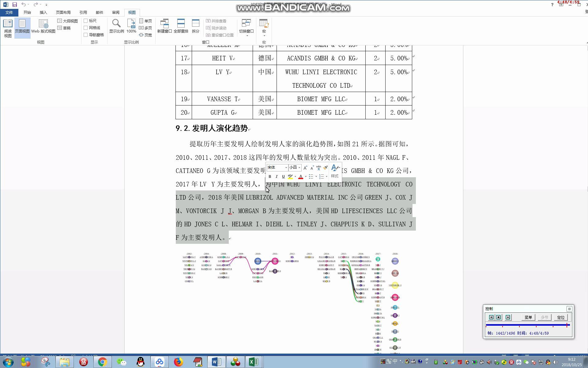Image resolution: width=588 pixels, height=368 pixels.
Task: Click the inventor evolution chart image
Action: 292,303
